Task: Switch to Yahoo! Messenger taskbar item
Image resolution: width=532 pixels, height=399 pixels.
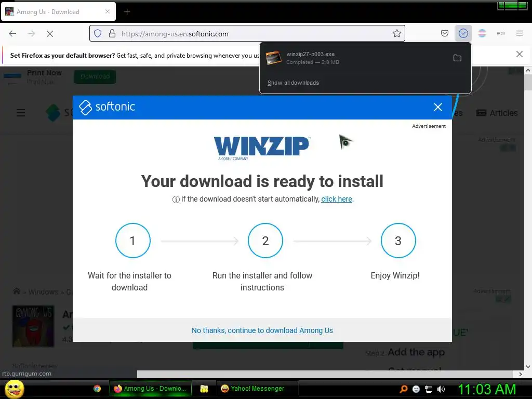Action: click(258, 389)
